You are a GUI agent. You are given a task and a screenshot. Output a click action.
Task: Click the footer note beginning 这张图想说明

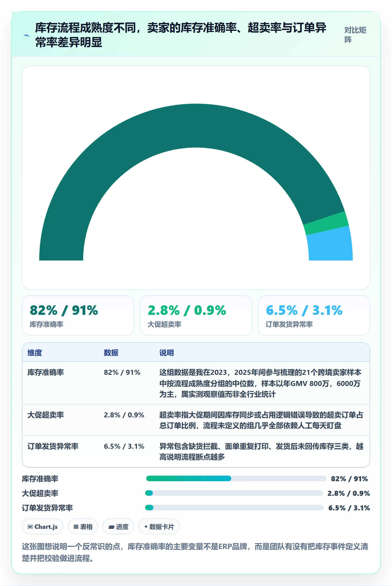195,552
